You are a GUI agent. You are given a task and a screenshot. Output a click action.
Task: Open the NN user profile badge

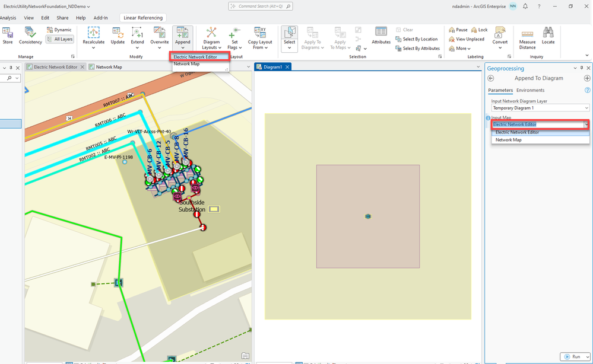(x=513, y=6)
